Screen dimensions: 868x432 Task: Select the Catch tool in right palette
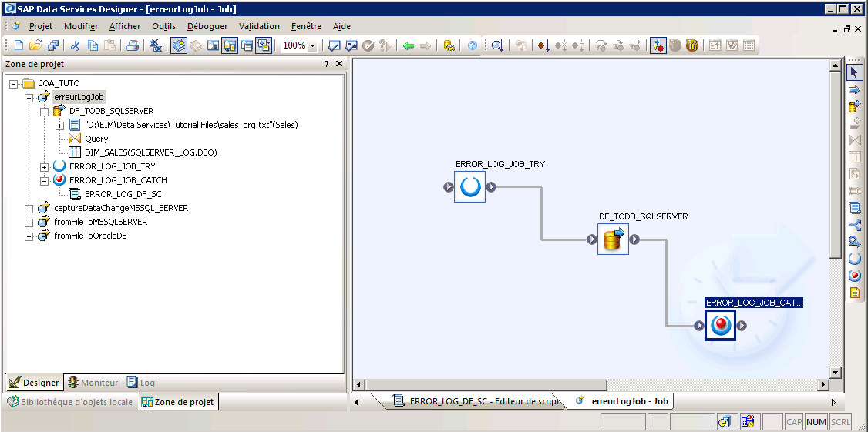[854, 276]
